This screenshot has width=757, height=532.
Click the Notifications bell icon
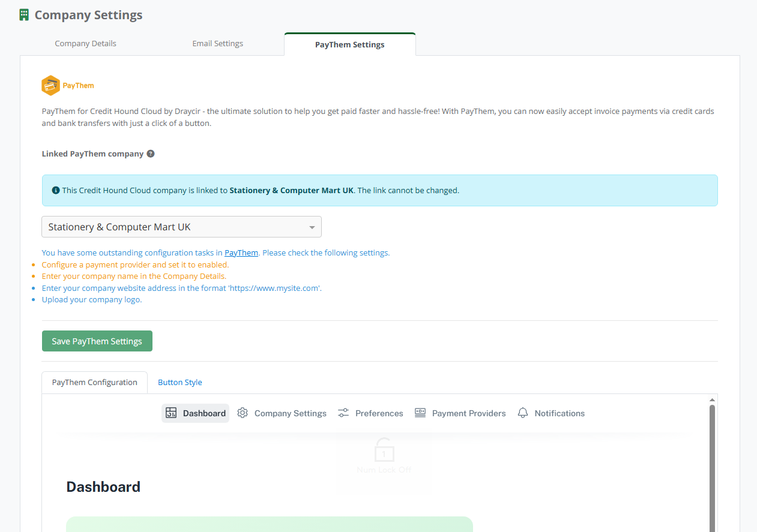523,413
